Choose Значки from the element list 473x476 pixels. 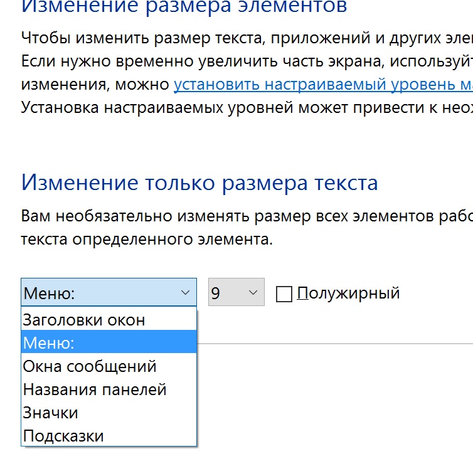tap(51, 413)
